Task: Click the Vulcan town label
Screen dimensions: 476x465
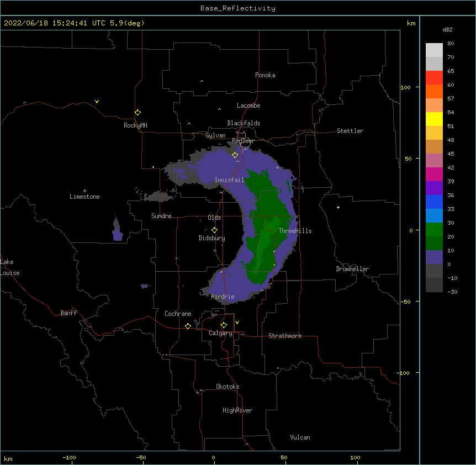Action: pos(300,437)
